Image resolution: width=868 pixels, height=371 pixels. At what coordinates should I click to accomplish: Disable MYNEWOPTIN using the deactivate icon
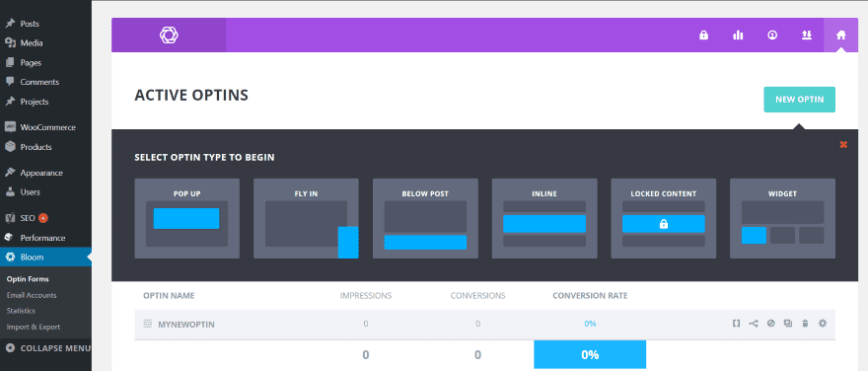pyautogui.click(x=770, y=324)
